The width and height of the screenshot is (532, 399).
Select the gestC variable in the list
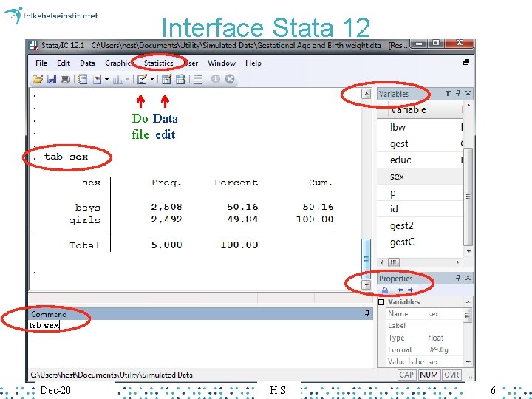(420, 242)
